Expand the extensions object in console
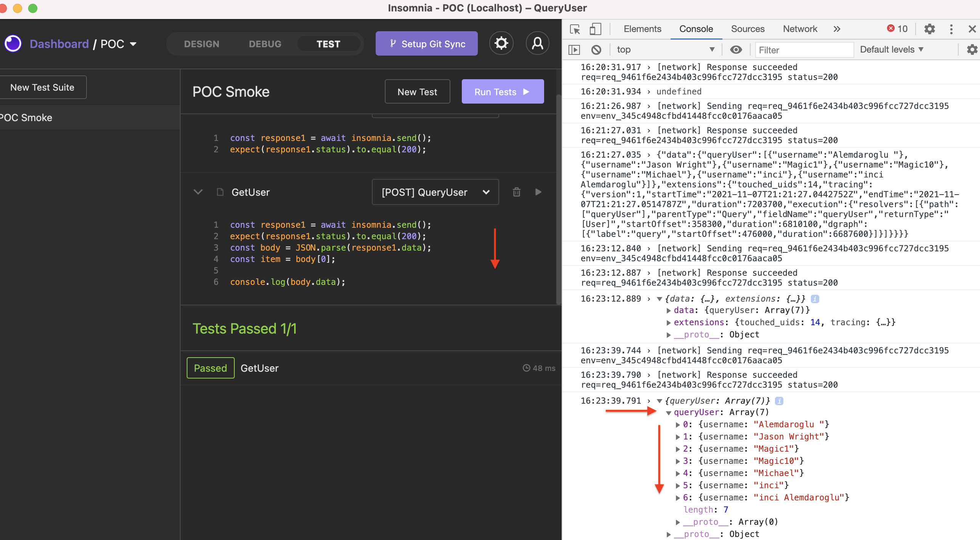The image size is (980, 540). [669, 322]
